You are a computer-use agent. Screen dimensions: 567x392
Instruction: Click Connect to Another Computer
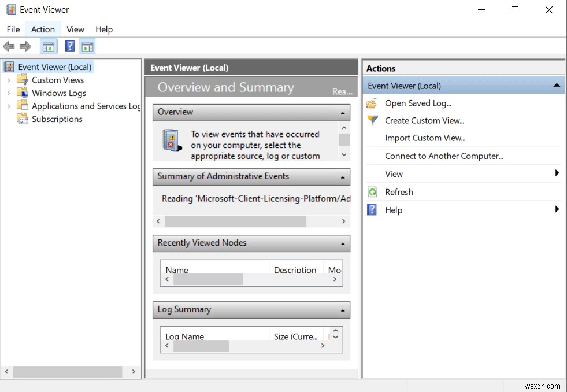(443, 156)
